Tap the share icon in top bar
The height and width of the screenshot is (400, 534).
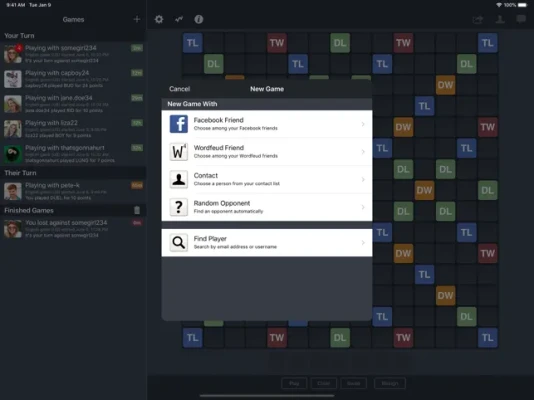pos(478,19)
